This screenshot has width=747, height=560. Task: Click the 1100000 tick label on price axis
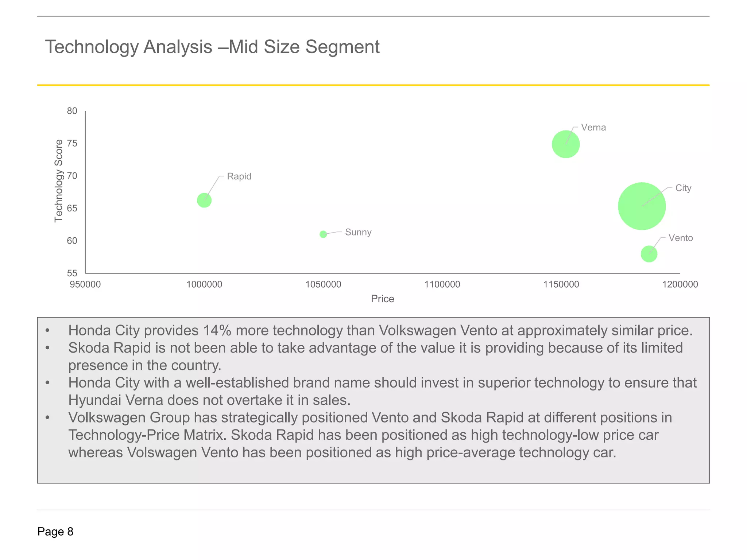pyautogui.click(x=442, y=284)
